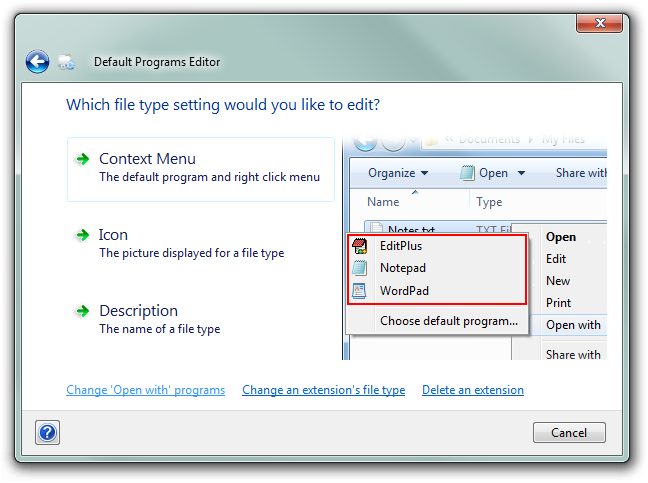Viewport: 648px width, 483px height.
Task: Click Open with in the context menu
Action: coord(573,325)
